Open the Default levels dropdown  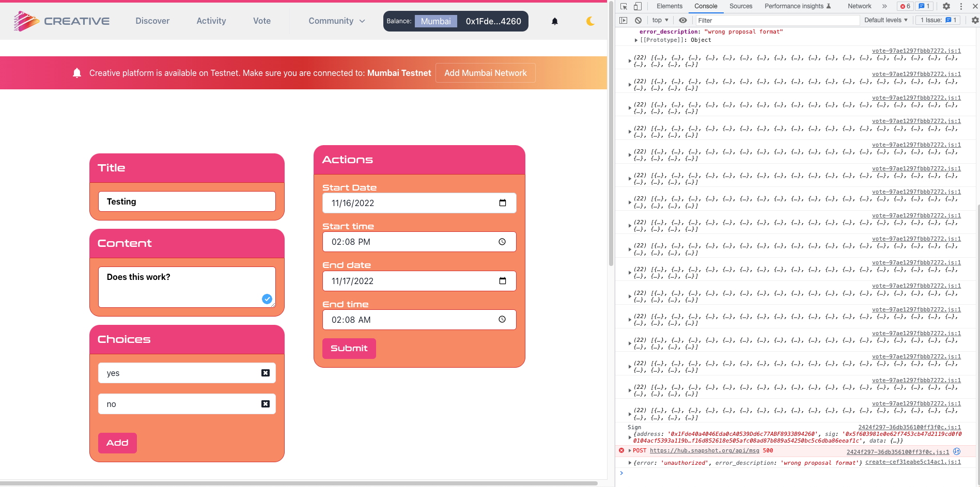click(886, 20)
